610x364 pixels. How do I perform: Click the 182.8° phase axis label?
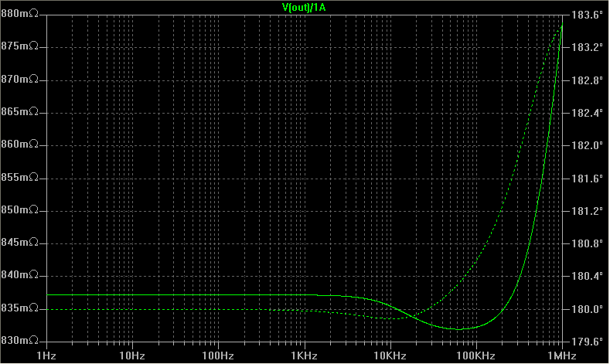pos(587,80)
